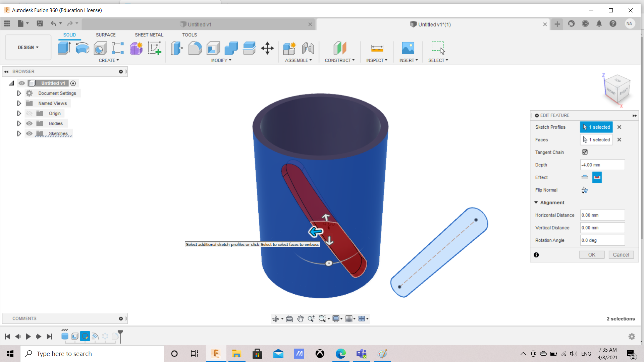Click the Sketch Profiles 1 selected button

point(596,127)
